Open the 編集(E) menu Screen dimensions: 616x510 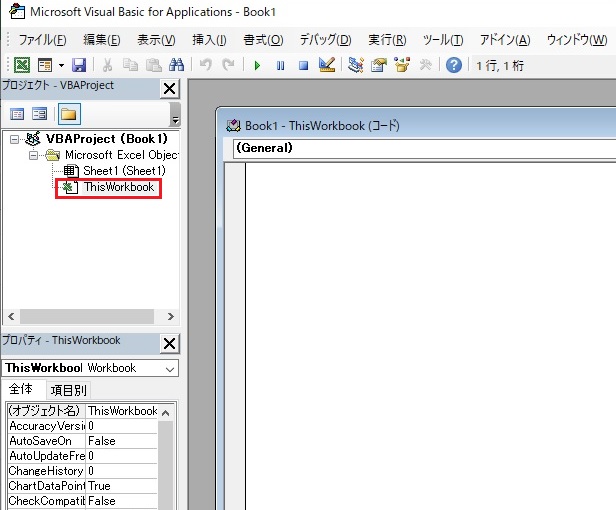coord(102,40)
